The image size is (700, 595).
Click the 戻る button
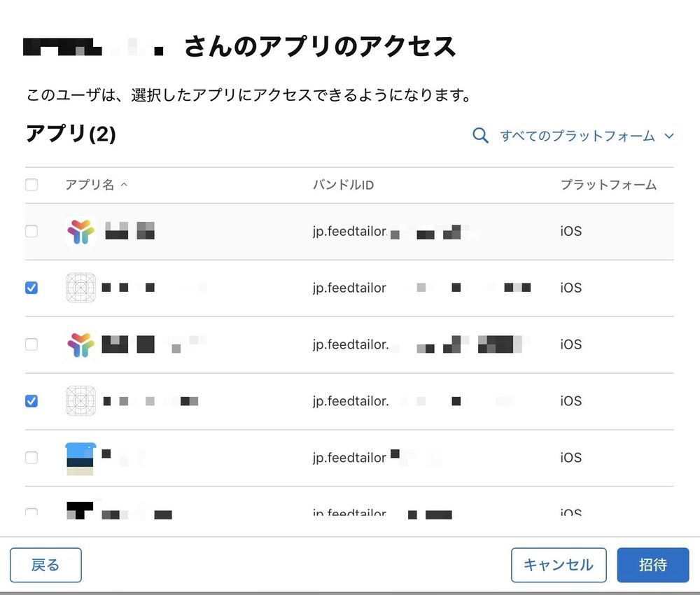pos(45,565)
